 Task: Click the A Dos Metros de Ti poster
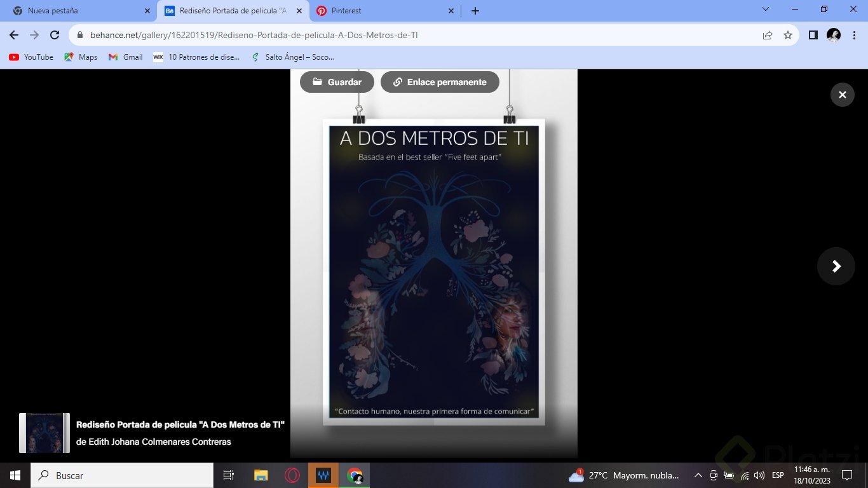(x=434, y=271)
